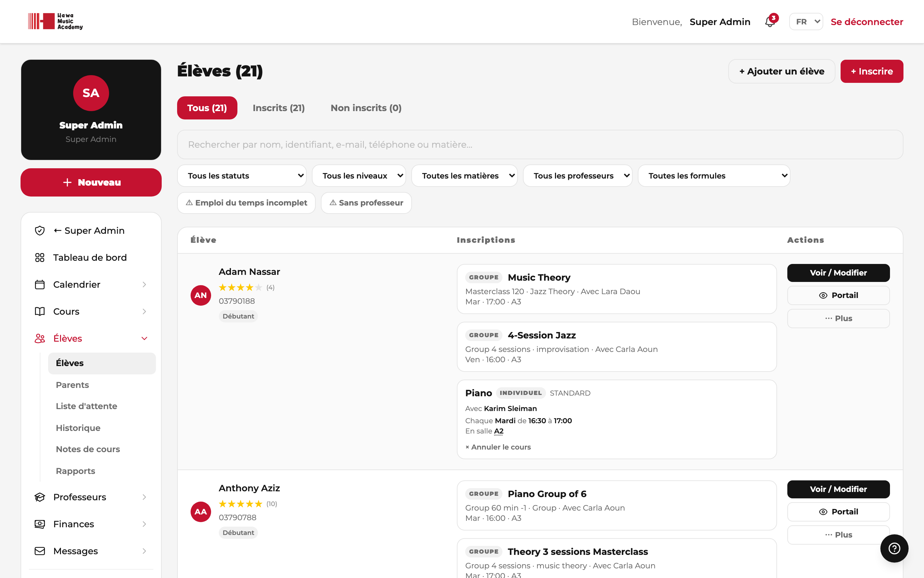Click the + Inscrire button
The width and height of the screenshot is (924, 578).
click(x=872, y=71)
